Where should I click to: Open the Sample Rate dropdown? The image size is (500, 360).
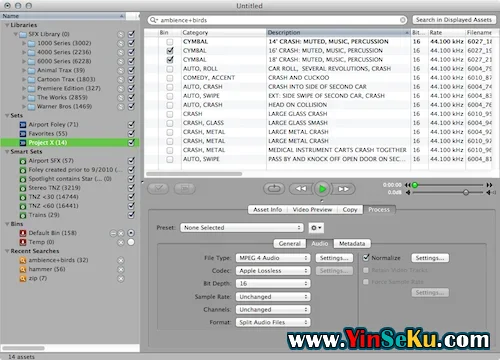[273, 297]
